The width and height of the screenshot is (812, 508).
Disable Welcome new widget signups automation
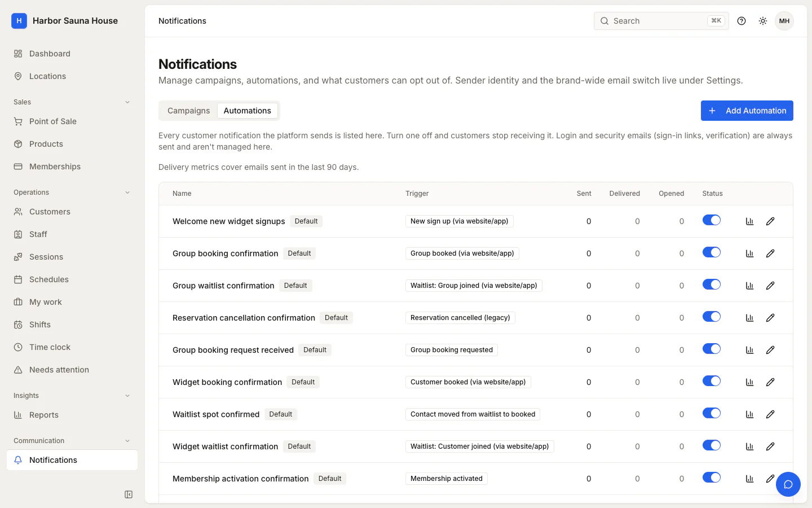712,220
